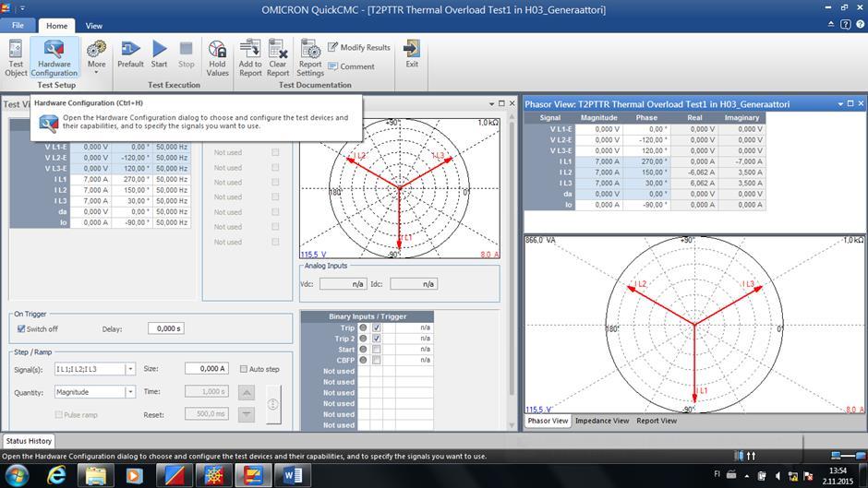The height and width of the screenshot is (488, 868).
Task: Toggle the Trip 2 binary input checkbox
Action: click(377, 338)
